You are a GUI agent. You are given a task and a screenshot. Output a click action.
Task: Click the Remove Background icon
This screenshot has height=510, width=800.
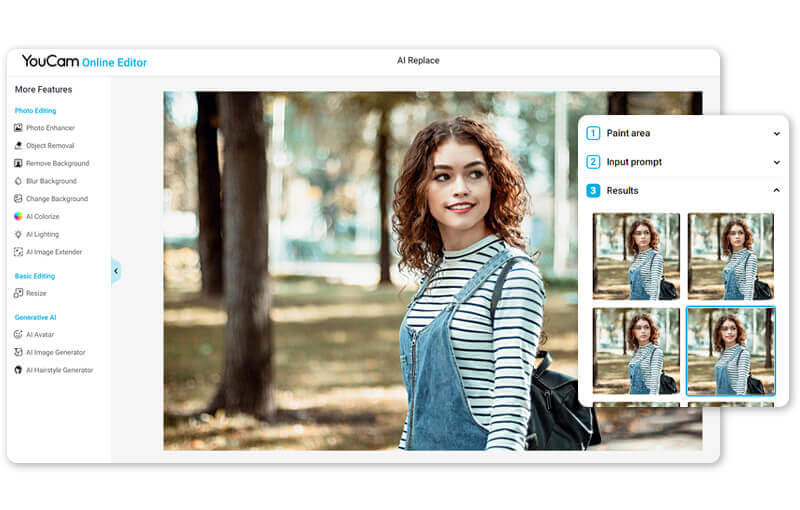point(18,163)
